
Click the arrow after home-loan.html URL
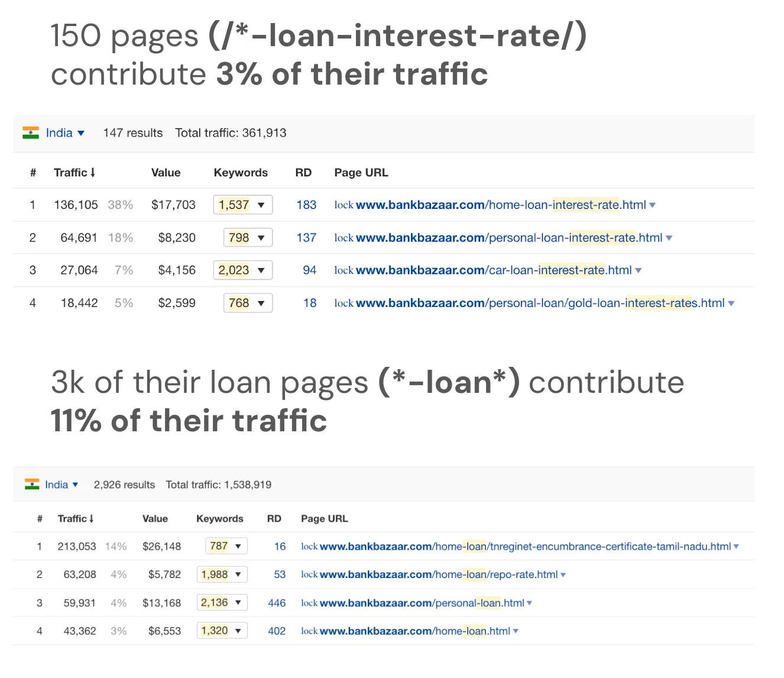coord(516,631)
